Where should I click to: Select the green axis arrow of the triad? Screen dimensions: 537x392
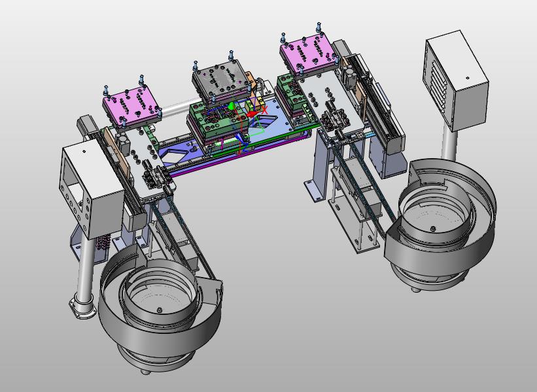click(231, 106)
